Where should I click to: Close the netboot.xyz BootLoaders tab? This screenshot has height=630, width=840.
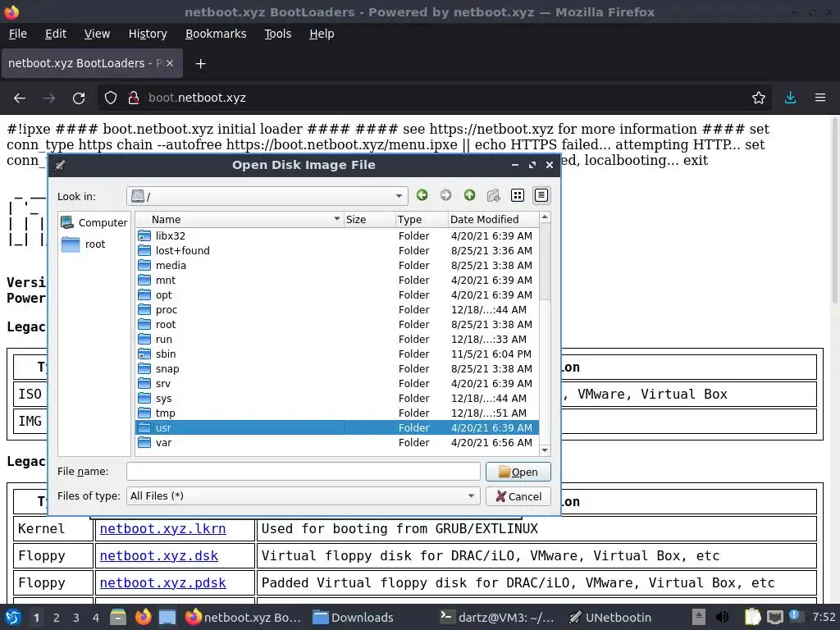coord(169,63)
